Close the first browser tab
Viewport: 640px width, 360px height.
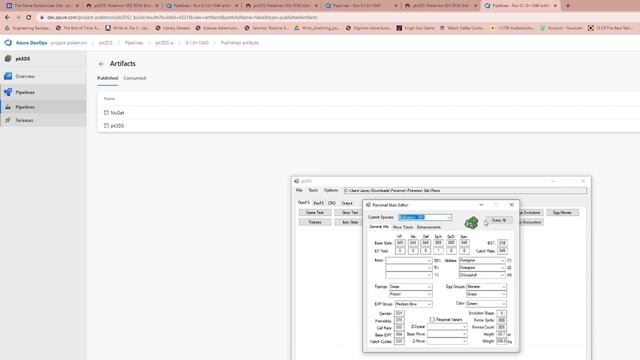pyautogui.click(x=77, y=6)
